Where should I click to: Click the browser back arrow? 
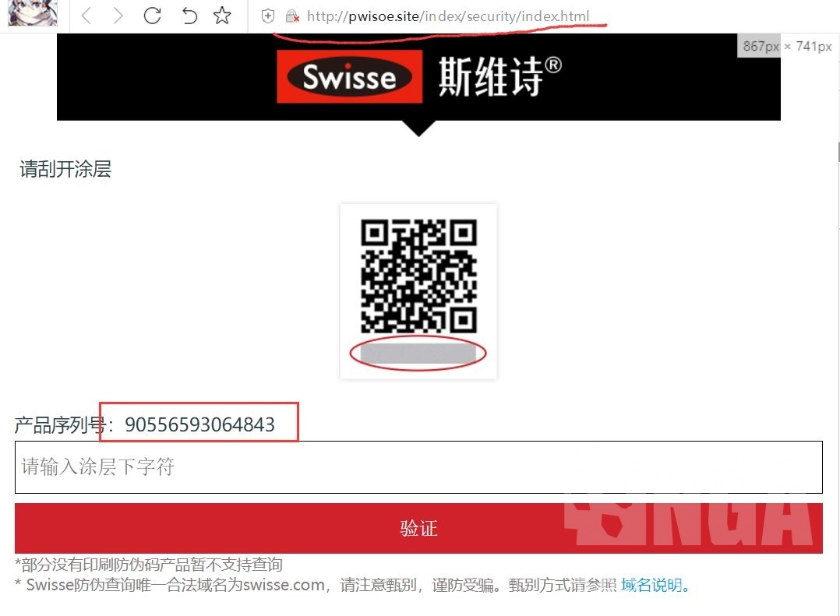point(86,16)
